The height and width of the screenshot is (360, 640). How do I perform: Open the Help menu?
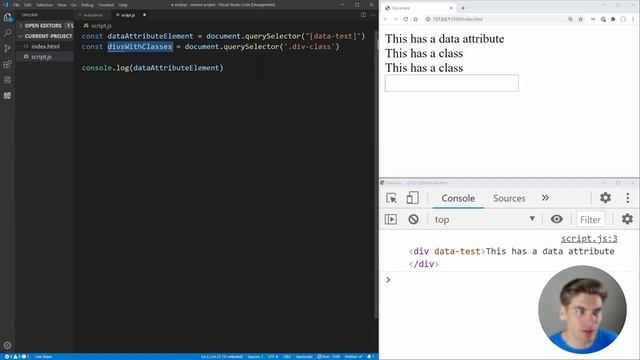pyautogui.click(x=123, y=5)
